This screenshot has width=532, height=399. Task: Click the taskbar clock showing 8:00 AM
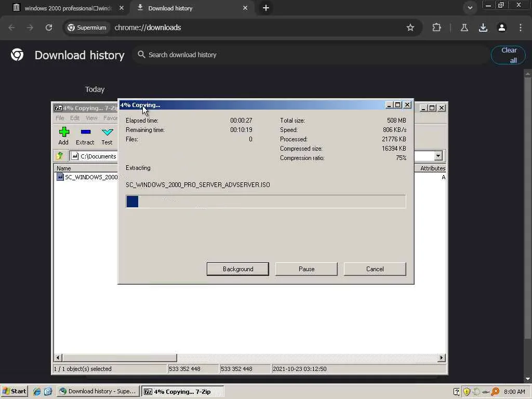point(514,392)
